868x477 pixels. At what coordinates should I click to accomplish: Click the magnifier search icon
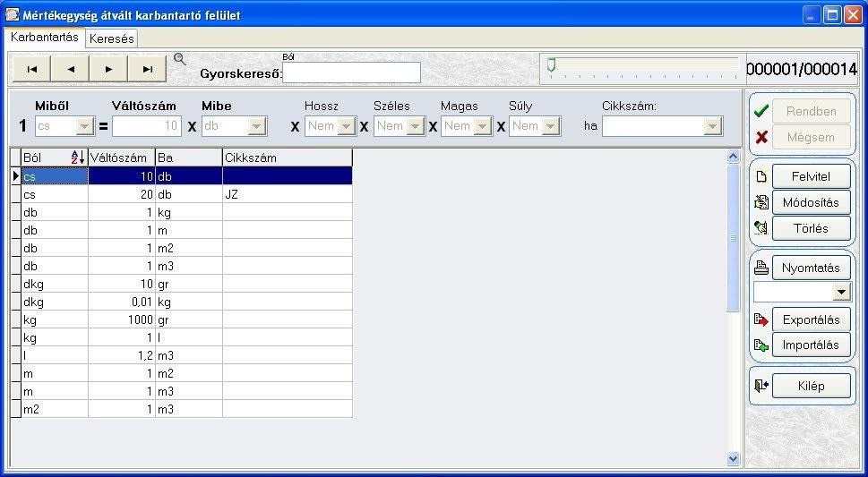(180, 59)
